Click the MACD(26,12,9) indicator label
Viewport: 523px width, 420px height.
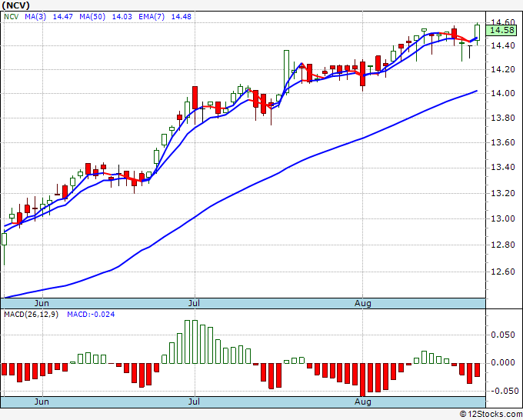[31, 315]
